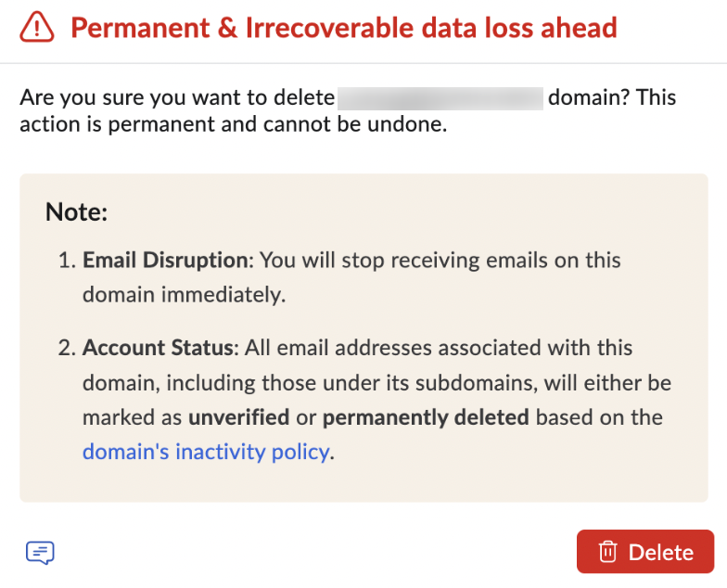This screenshot has width=727, height=588.
Task: Click the 'Note:' heading
Action: pyautogui.click(x=77, y=212)
